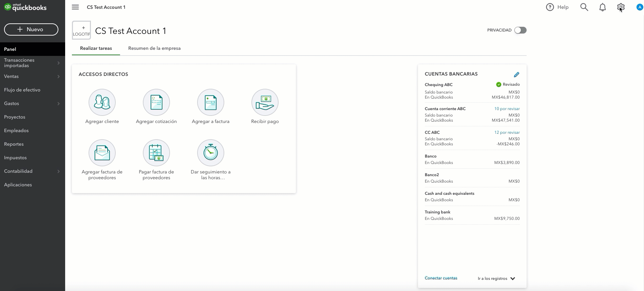Expand Transacciones importadas submenu arrow
This screenshot has width=644, height=291.
[59, 63]
